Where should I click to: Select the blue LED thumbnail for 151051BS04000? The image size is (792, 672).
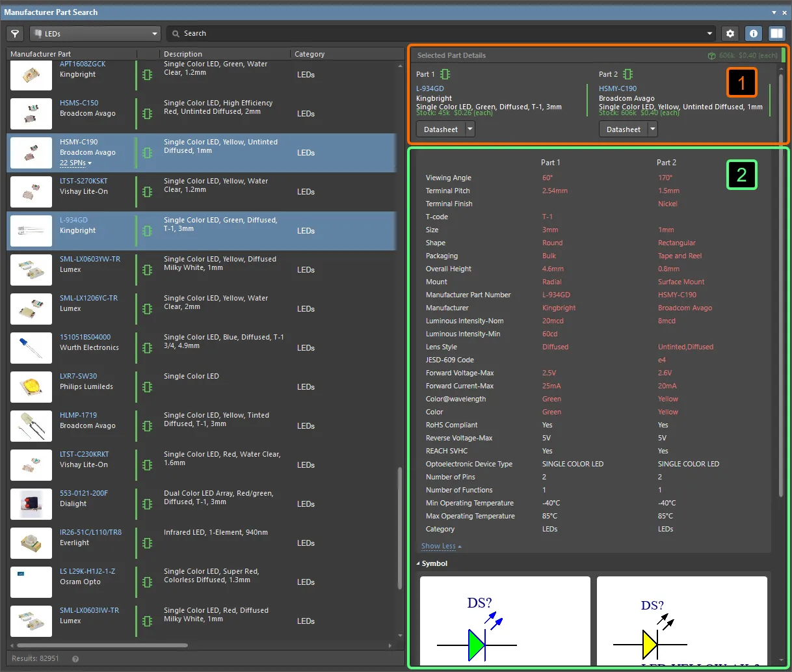(x=31, y=348)
